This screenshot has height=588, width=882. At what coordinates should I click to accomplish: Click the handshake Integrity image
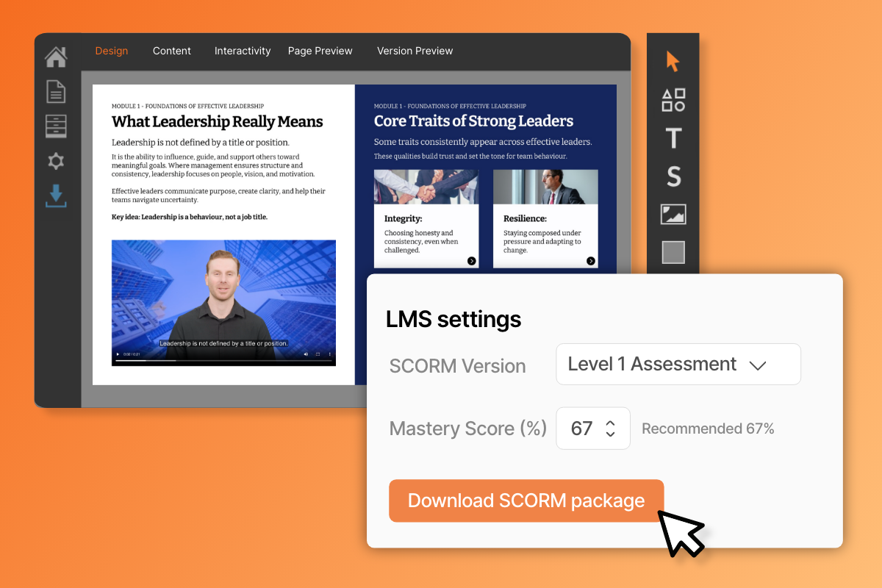point(426,187)
